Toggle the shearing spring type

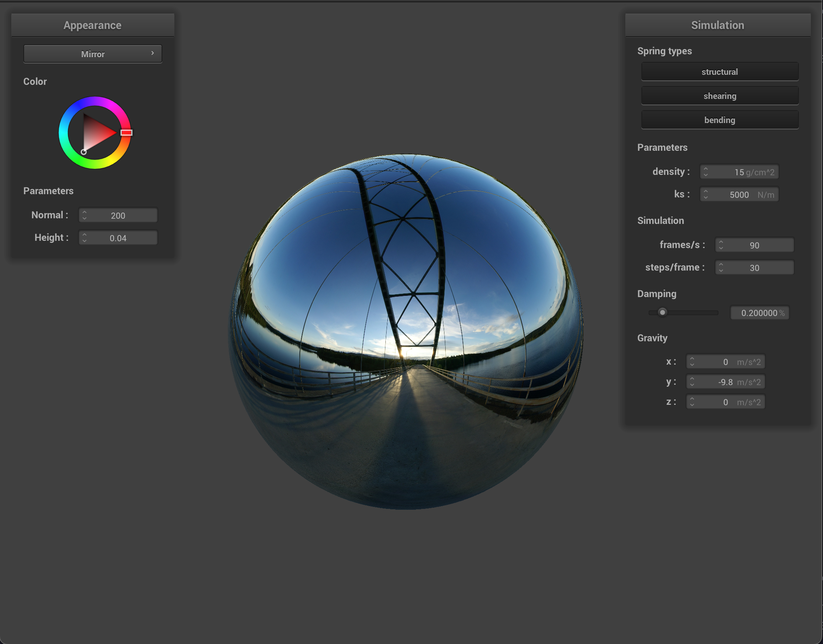pyautogui.click(x=719, y=96)
